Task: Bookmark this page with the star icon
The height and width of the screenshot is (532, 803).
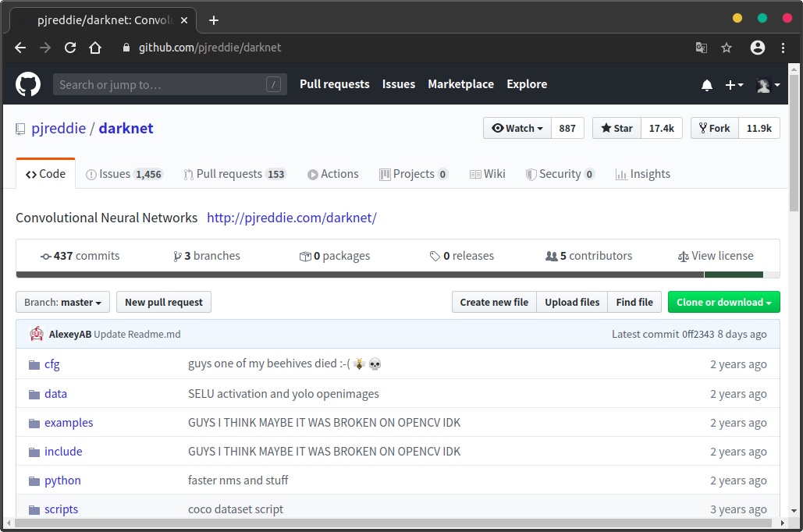Action: tap(727, 48)
